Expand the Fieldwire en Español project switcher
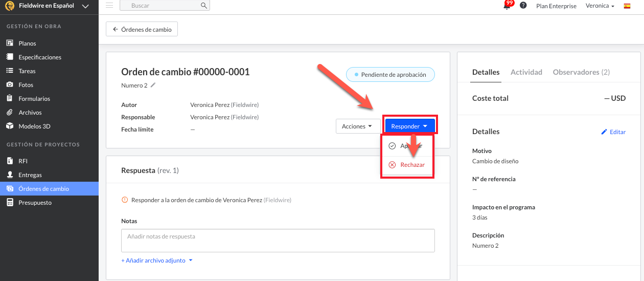The width and height of the screenshot is (644, 281). tap(85, 6)
